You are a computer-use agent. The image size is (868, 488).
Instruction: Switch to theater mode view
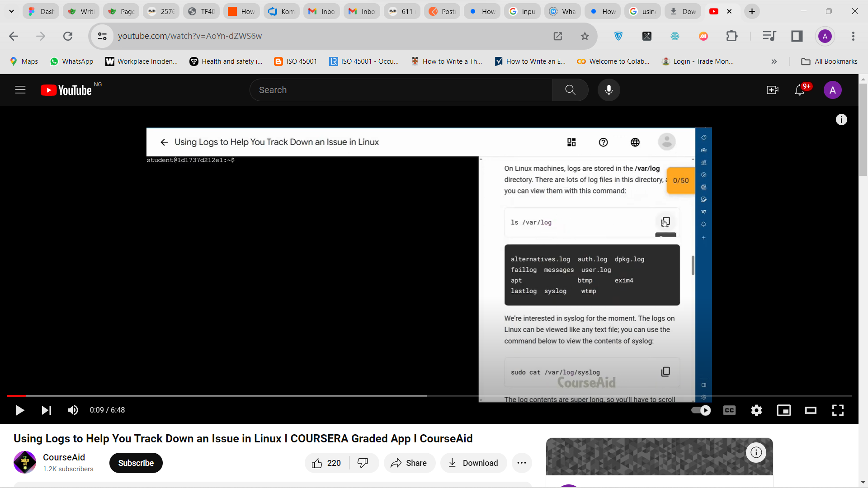(x=811, y=410)
